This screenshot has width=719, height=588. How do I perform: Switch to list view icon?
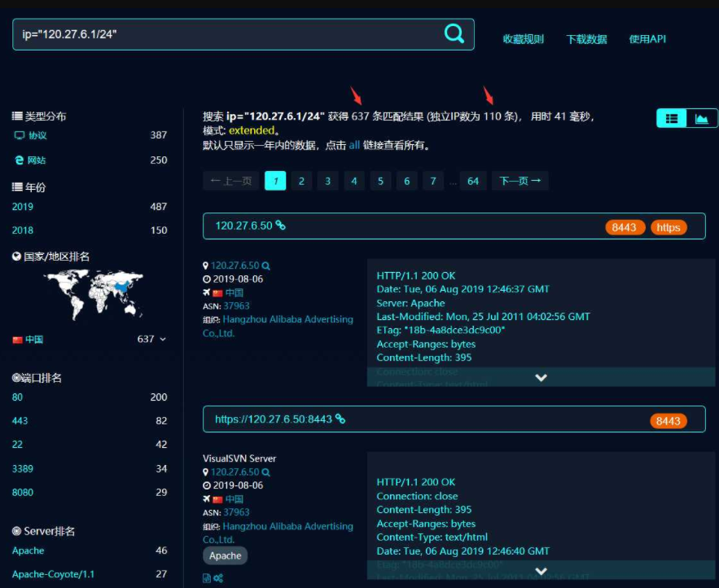(x=671, y=118)
